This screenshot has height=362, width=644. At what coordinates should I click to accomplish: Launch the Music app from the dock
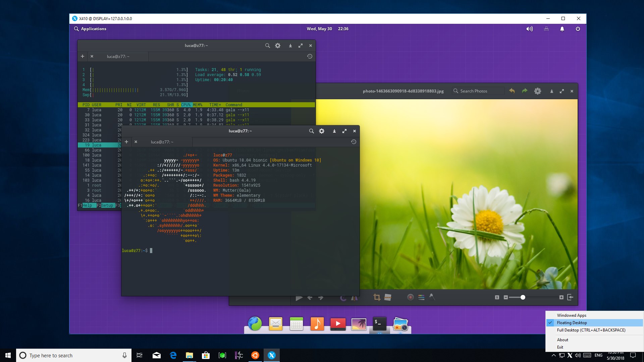[x=317, y=324]
